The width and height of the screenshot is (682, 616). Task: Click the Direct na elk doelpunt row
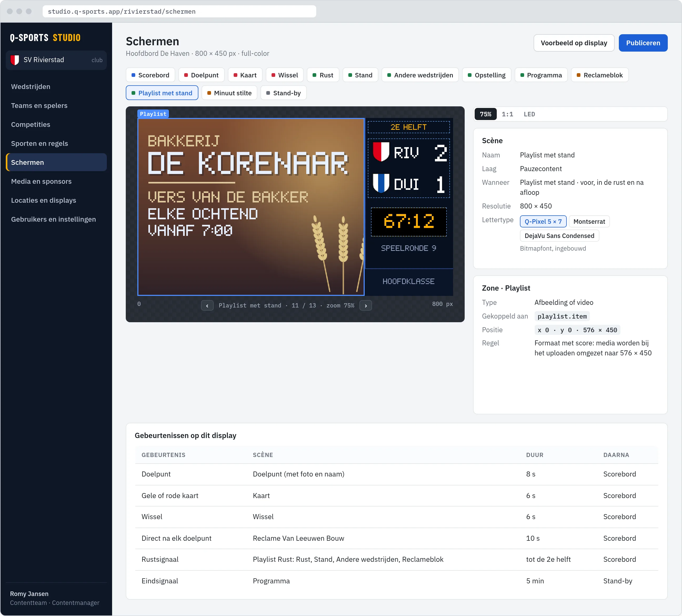pos(397,539)
